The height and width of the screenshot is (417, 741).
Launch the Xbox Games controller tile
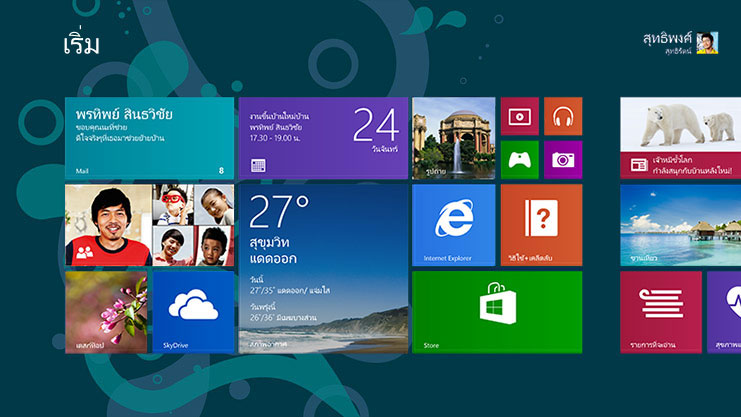pyautogui.click(x=519, y=159)
